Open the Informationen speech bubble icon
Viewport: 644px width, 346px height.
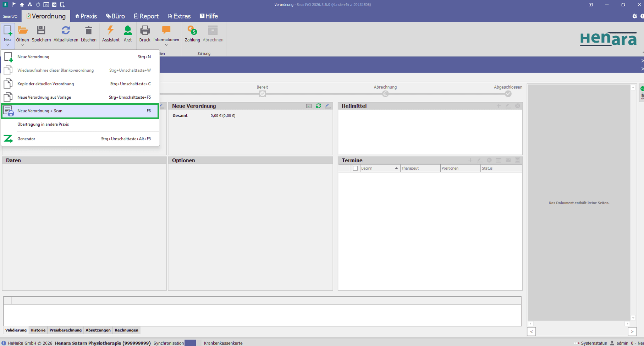point(166,31)
